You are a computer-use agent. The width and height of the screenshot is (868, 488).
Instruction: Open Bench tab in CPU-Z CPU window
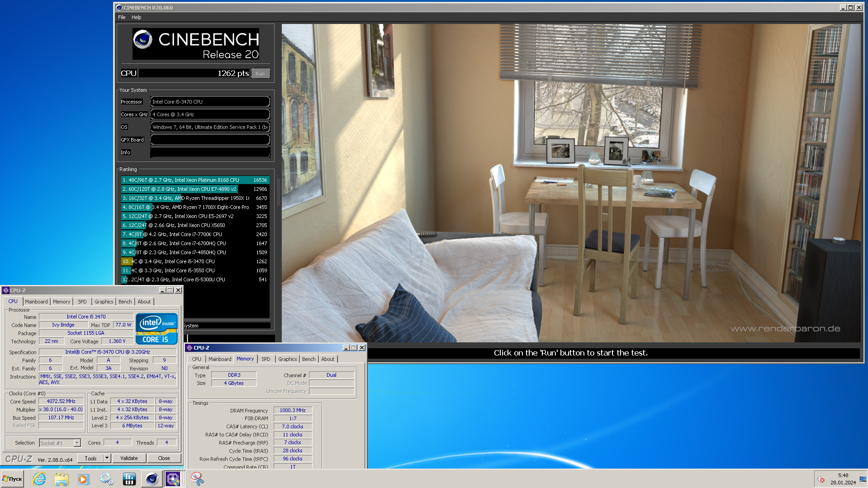click(x=125, y=302)
